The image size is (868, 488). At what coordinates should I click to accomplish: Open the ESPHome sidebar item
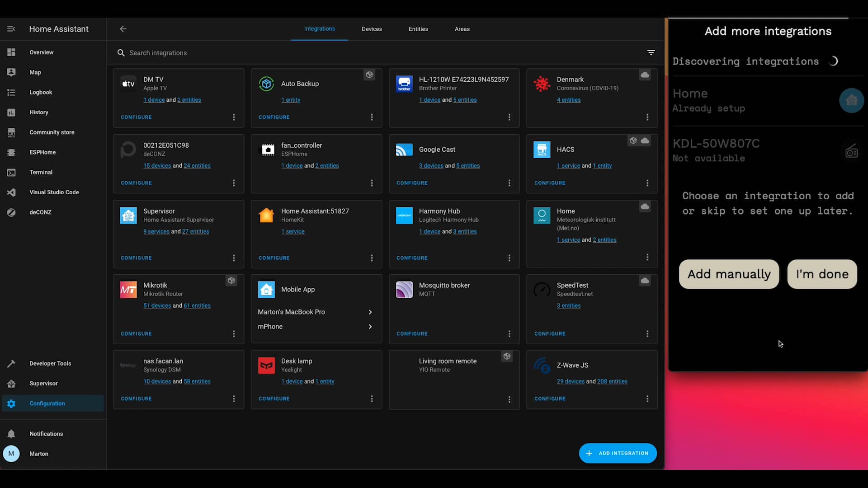point(42,152)
